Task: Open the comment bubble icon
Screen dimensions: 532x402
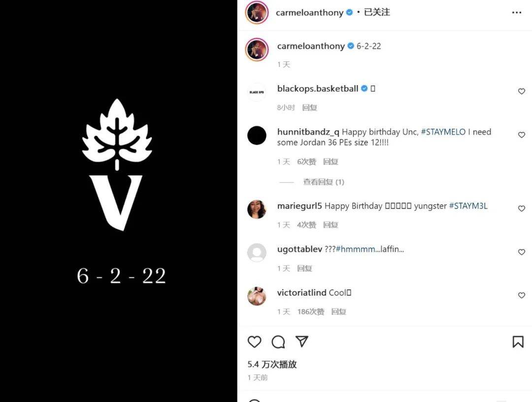Action: (x=278, y=341)
